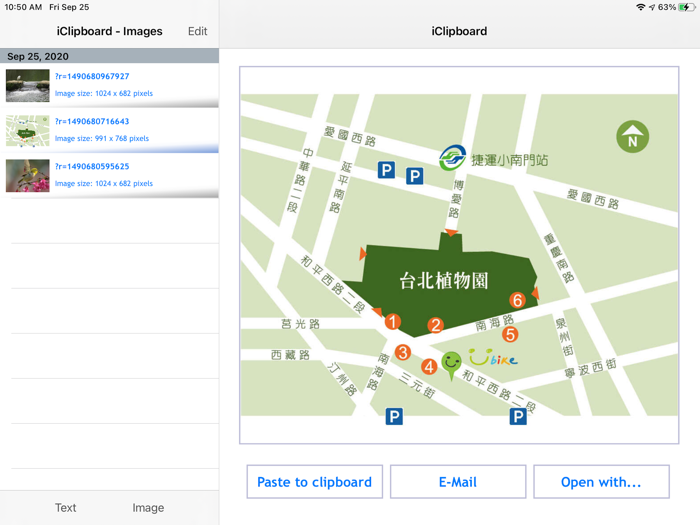This screenshot has width=700, height=525.
Task: Click the Ubike logo text on the map
Action: (493, 358)
